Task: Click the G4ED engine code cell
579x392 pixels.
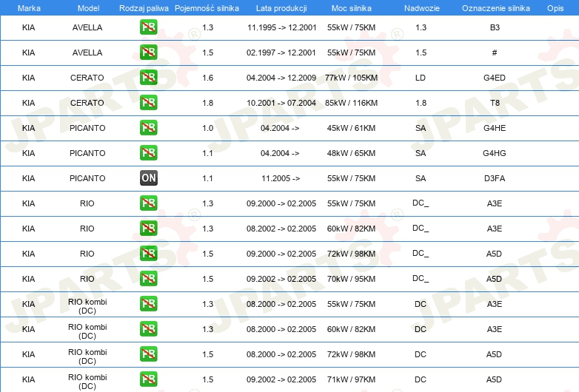Action: point(495,78)
